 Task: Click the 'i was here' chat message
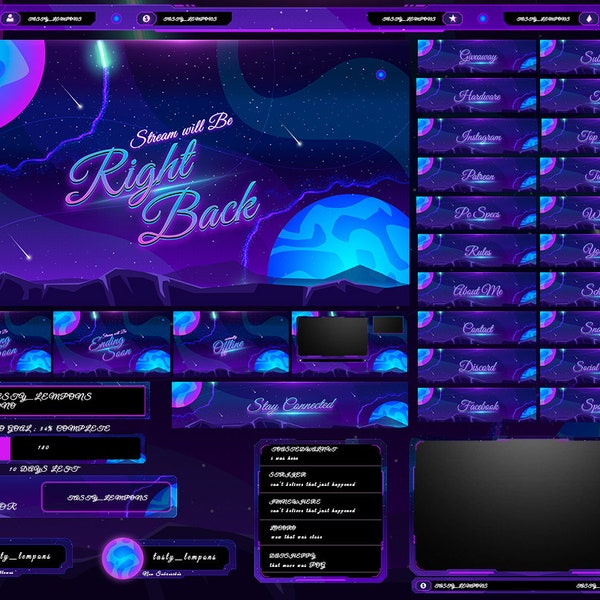point(284,458)
